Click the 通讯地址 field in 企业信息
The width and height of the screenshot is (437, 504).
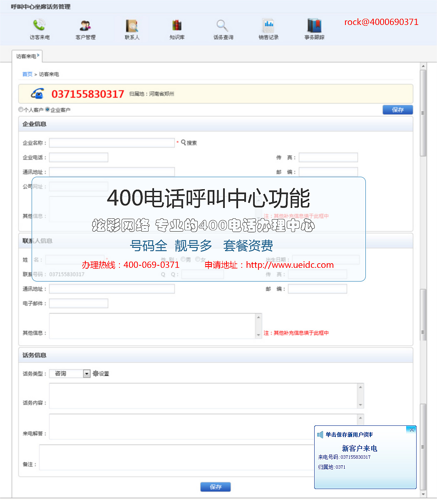112,172
